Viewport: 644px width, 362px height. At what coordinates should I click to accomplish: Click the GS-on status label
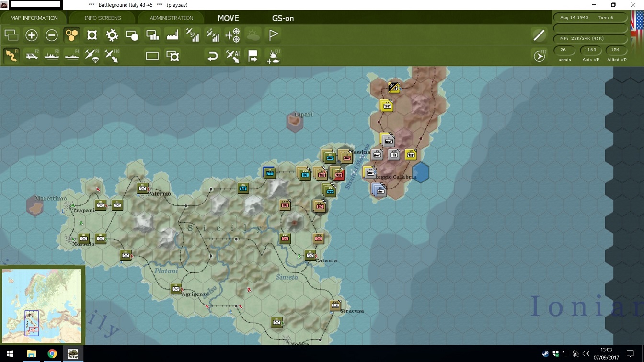point(283,18)
